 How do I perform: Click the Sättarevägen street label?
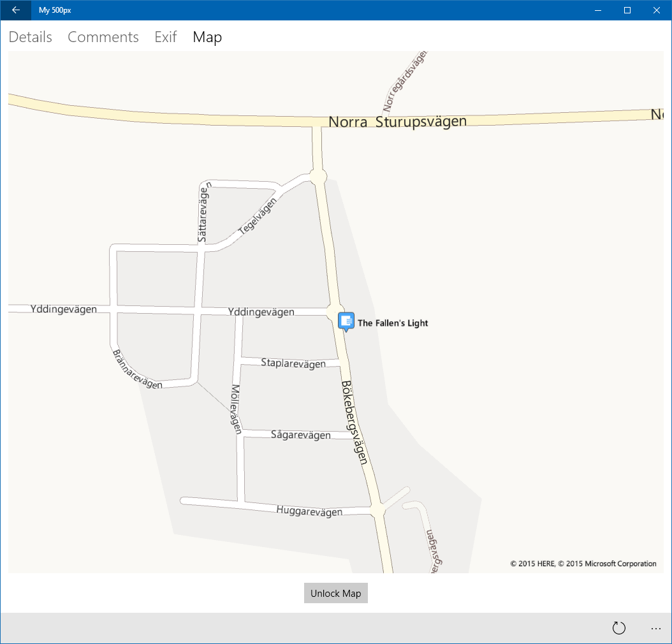[203, 212]
